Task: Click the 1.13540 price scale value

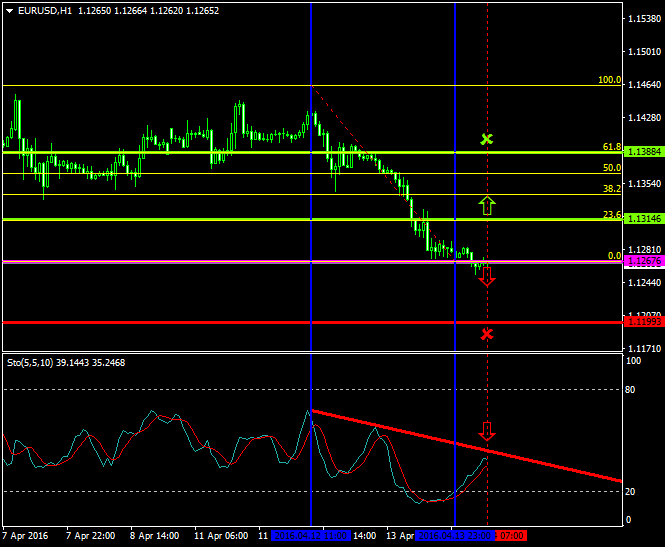Action: click(x=644, y=184)
